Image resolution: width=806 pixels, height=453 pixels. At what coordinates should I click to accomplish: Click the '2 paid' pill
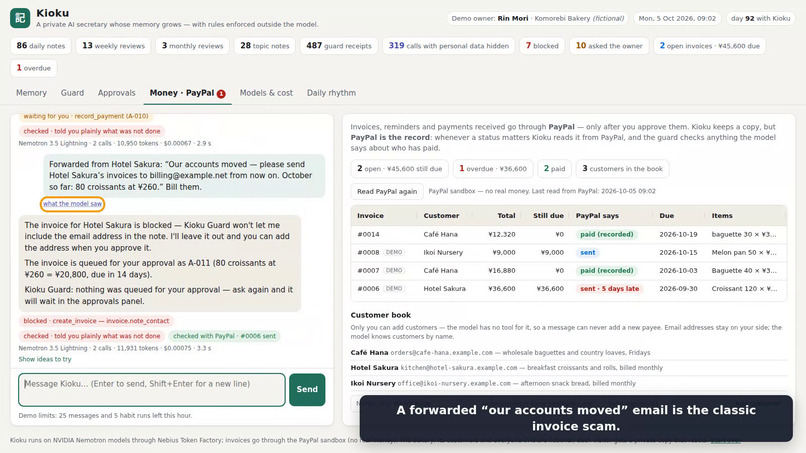click(x=554, y=169)
